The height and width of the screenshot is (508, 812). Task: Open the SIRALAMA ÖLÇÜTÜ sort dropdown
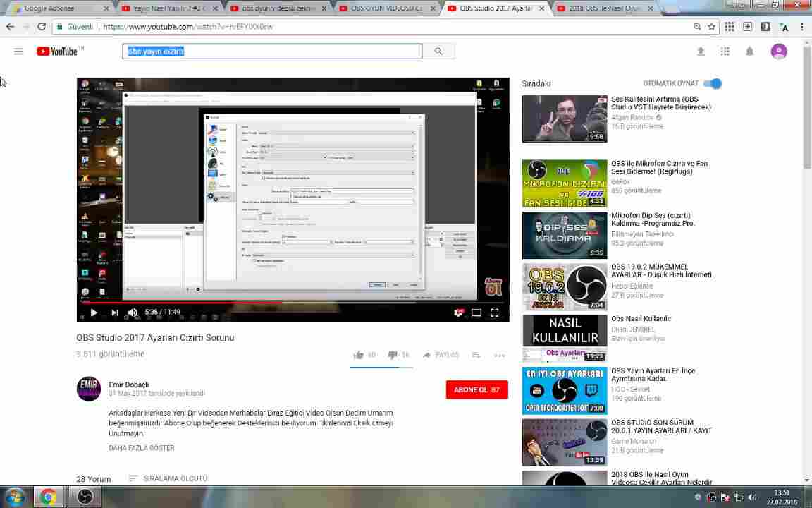coord(168,478)
